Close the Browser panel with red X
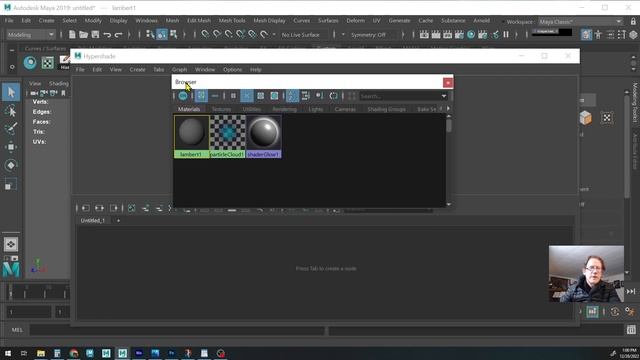The width and height of the screenshot is (640, 360). (x=448, y=82)
